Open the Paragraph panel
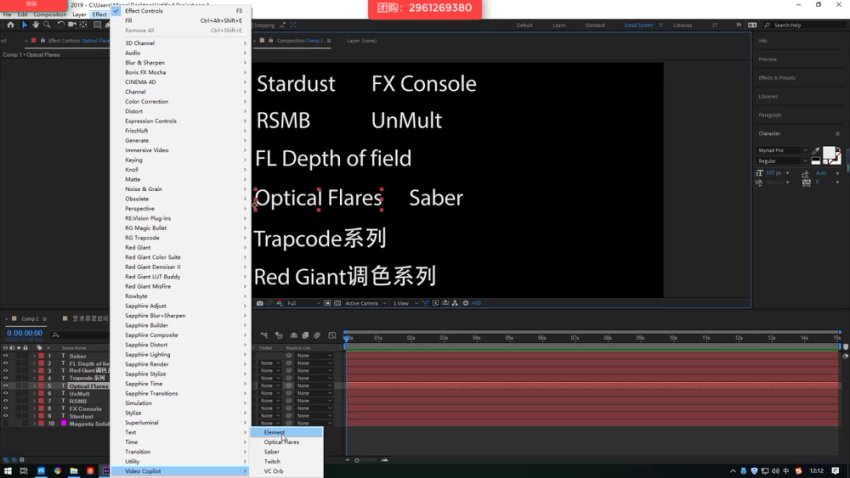850x478 pixels. [x=770, y=115]
